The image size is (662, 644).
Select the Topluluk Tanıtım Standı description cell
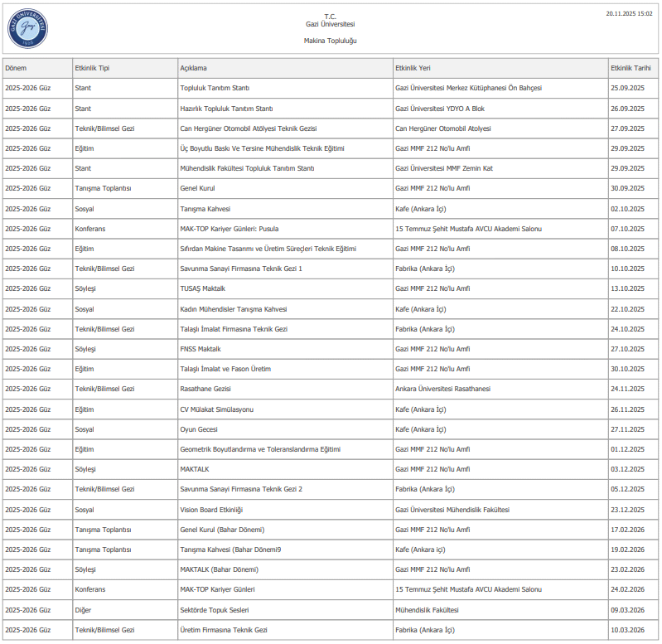[x=215, y=88]
